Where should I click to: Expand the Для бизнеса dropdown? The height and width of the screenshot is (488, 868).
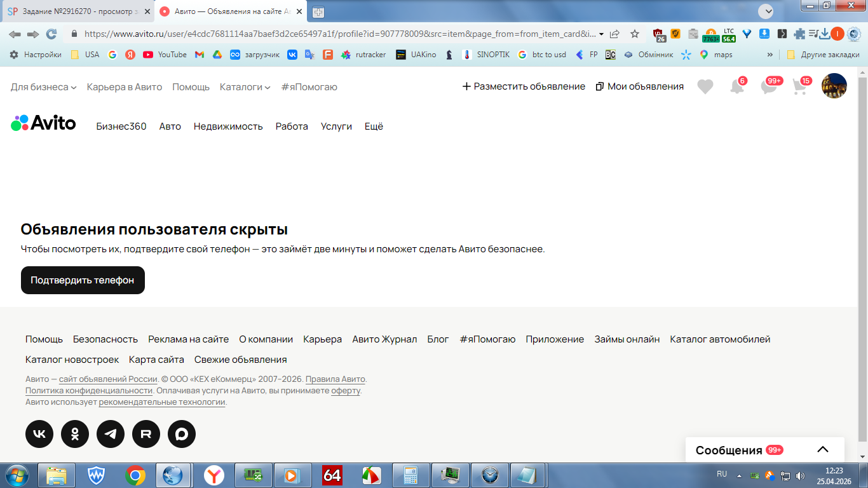[x=44, y=86]
